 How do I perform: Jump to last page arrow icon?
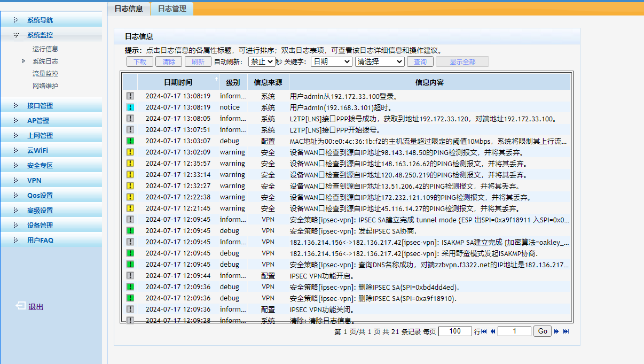click(x=566, y=331)
